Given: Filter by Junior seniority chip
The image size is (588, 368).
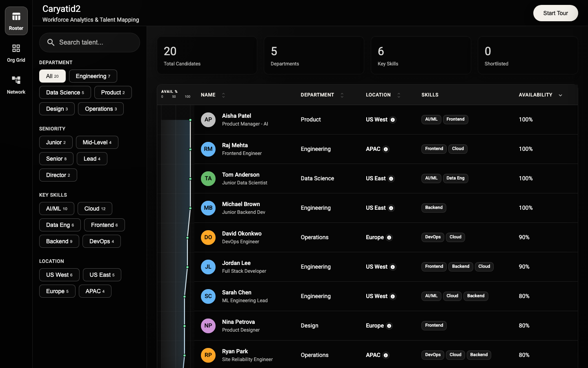Looking at the screenshot, I should point(56,142).
